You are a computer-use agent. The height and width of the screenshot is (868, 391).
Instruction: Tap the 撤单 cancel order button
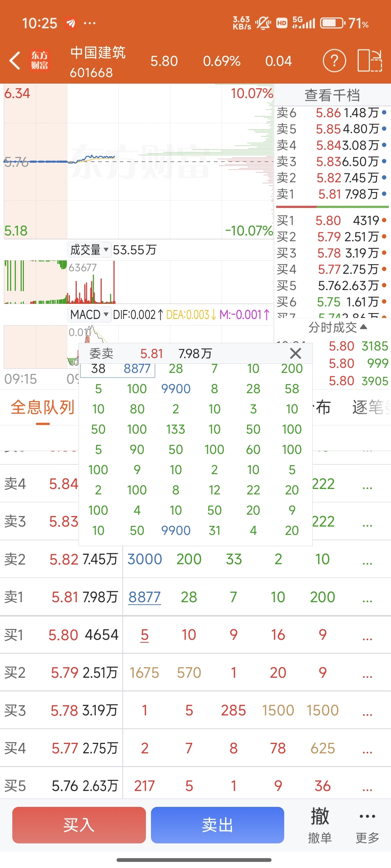[x=320, y=826]
